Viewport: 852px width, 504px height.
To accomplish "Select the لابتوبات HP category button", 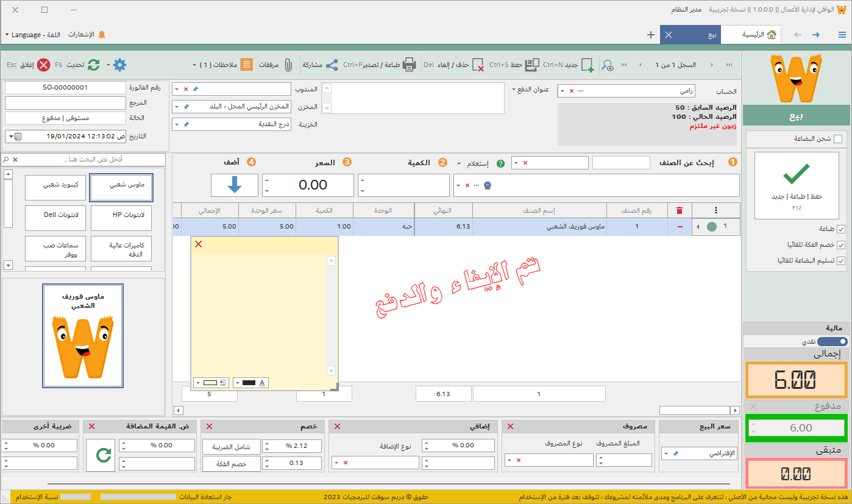I will [121, 218].
